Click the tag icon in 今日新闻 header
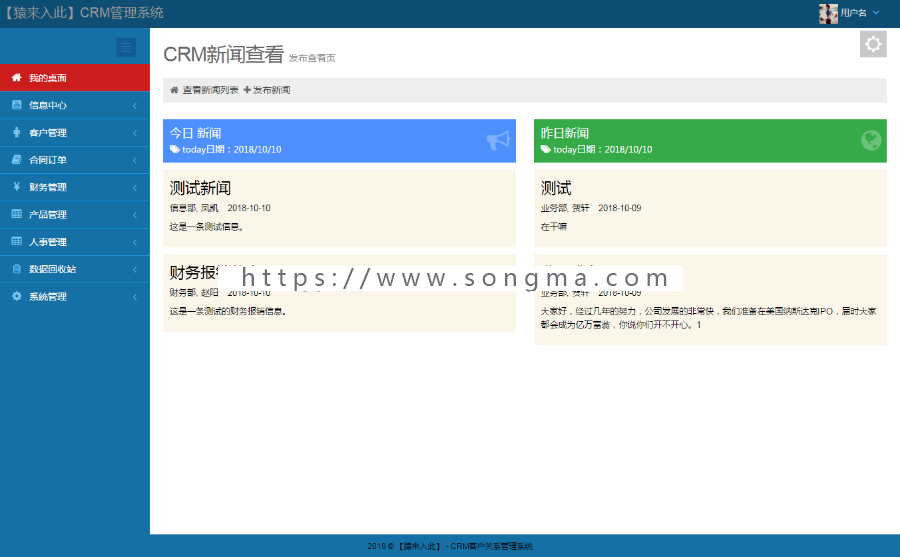 pos(174,149)
